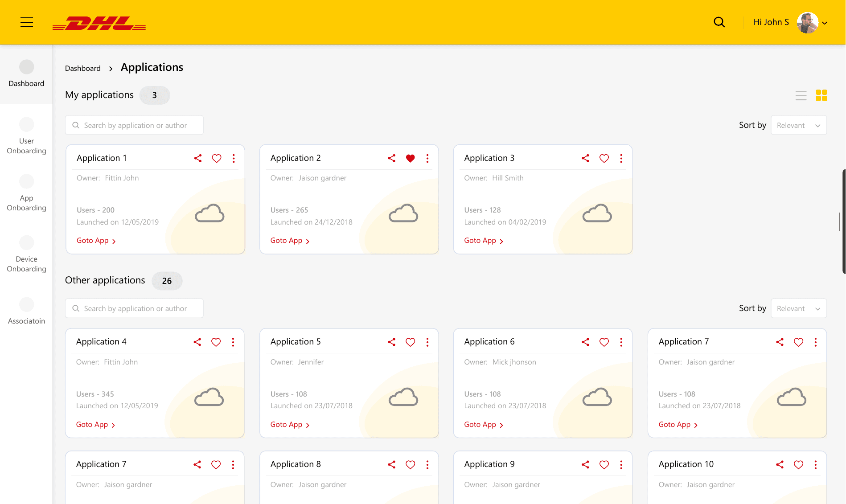
Task: Share Application 9
Action: coord(585,464)
